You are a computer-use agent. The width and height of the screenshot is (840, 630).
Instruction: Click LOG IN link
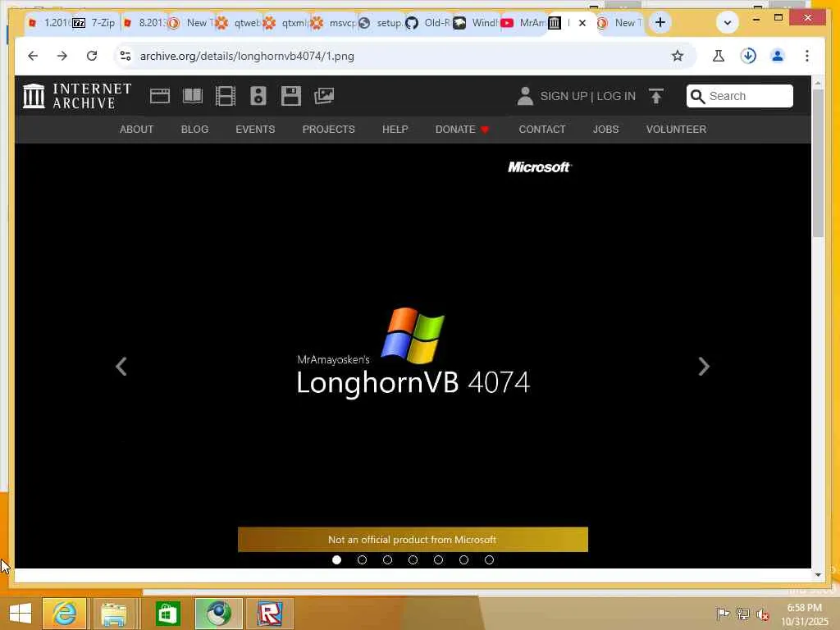tap(616, 97)
